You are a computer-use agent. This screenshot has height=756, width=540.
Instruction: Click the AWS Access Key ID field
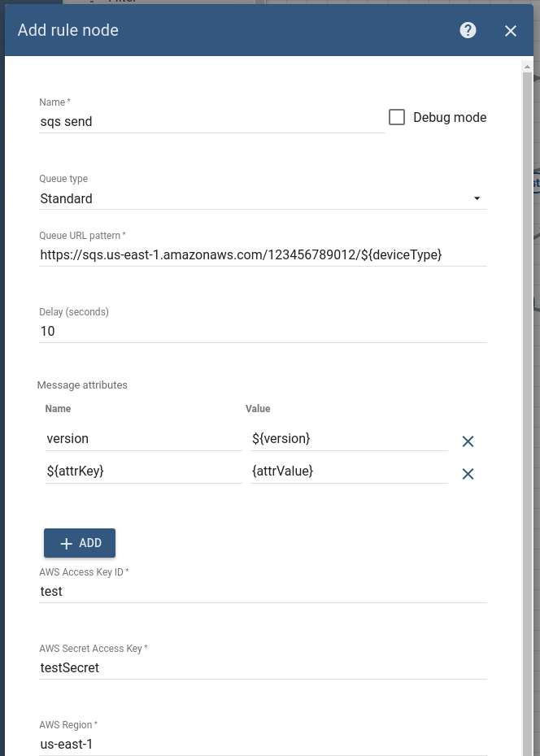[x=262, y=592]
